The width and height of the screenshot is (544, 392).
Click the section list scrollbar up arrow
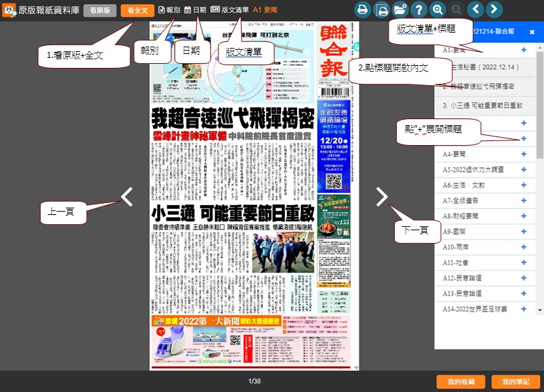[540, 47]
